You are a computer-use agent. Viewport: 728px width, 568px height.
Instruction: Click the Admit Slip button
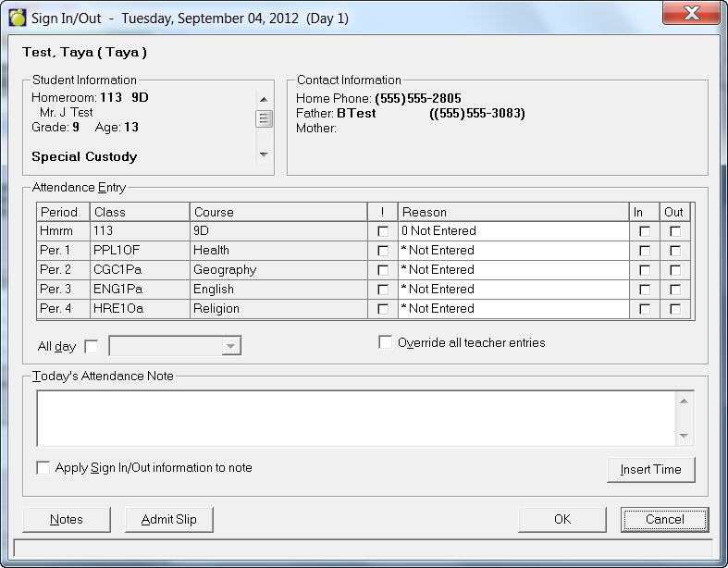tap(168, 520)
